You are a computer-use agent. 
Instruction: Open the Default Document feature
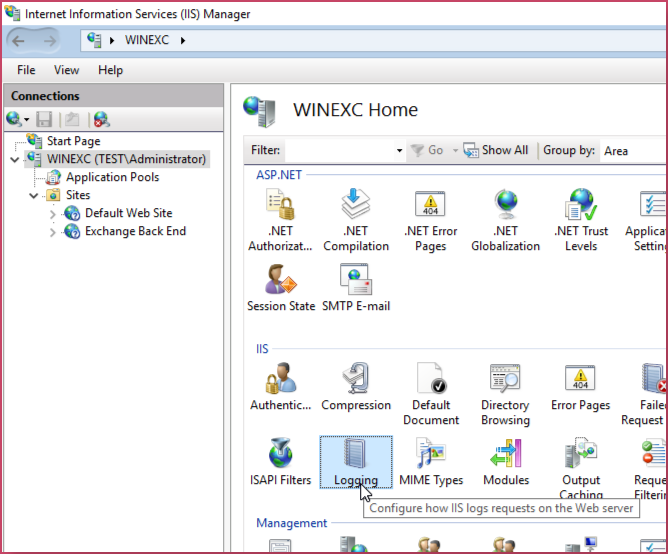click(431, 394)
